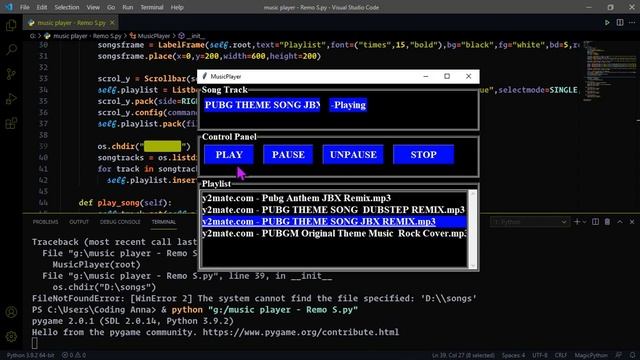This screenshot has height=360, width=640.
Task: Split the editor to the right
Action: point(620,23)
